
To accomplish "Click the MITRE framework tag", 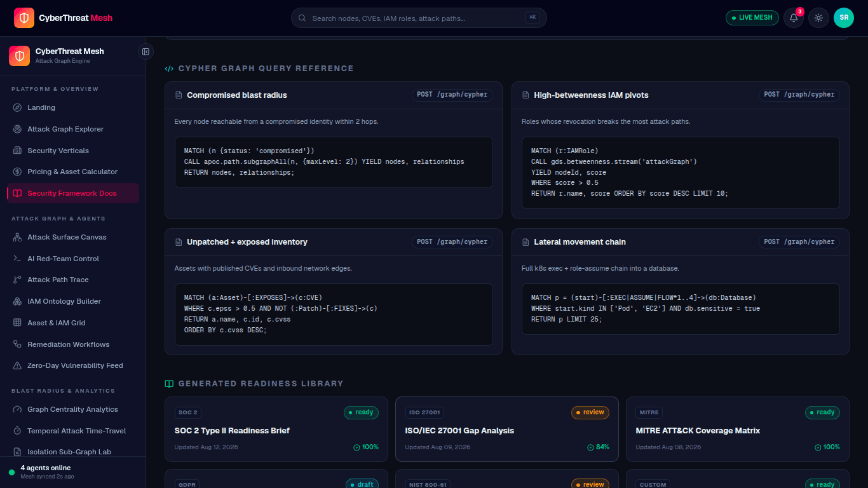I will [649, 412].
